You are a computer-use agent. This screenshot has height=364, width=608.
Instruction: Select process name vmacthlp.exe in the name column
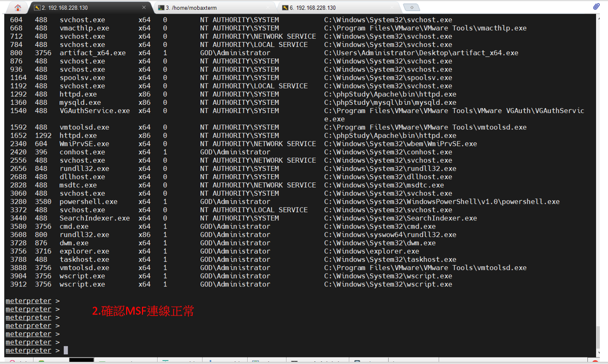point(84,28)
